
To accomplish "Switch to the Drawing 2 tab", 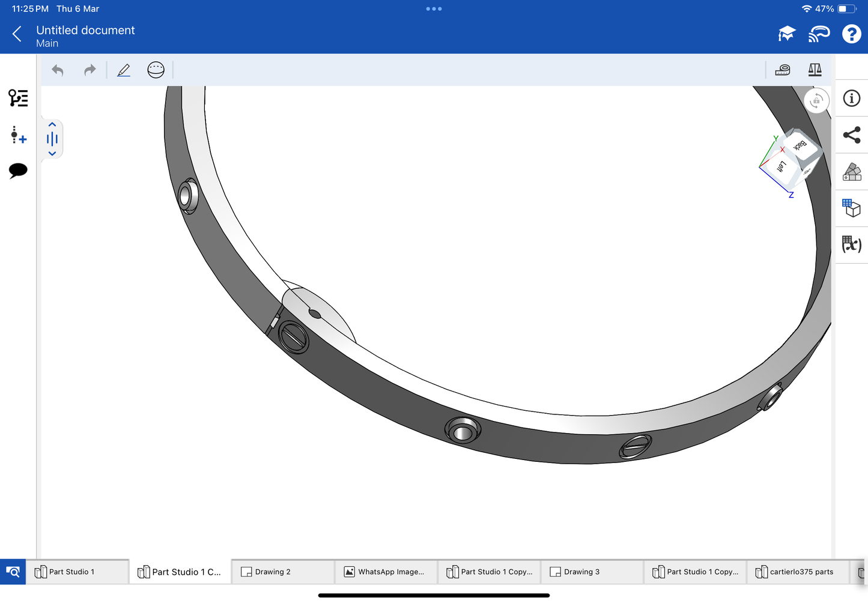I will click(x=282, y=572).
